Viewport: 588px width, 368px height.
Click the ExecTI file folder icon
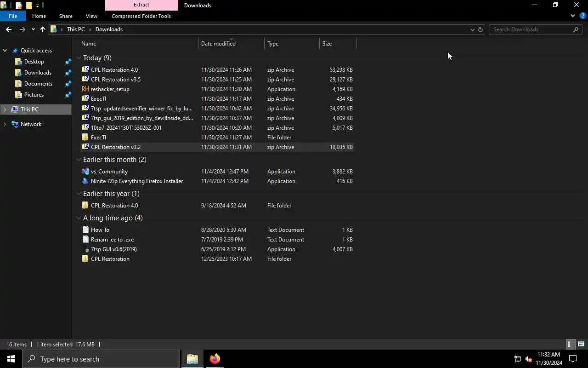tap(85, 137)
